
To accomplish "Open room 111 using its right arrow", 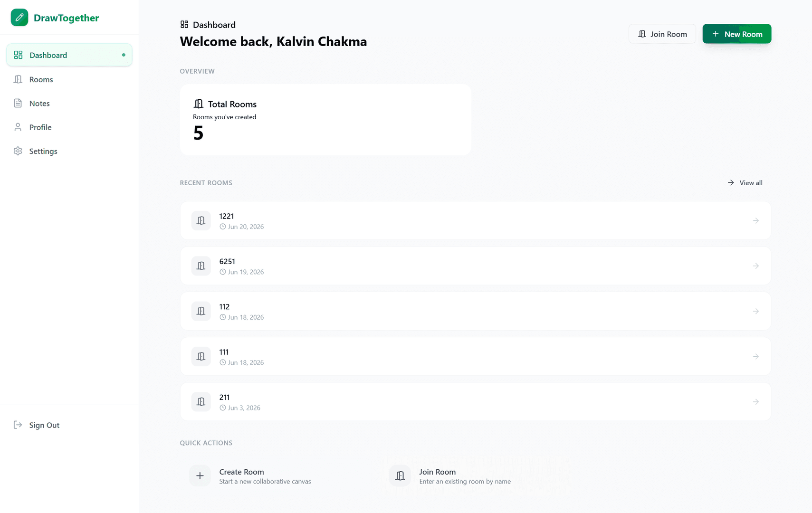I will 755,356.
